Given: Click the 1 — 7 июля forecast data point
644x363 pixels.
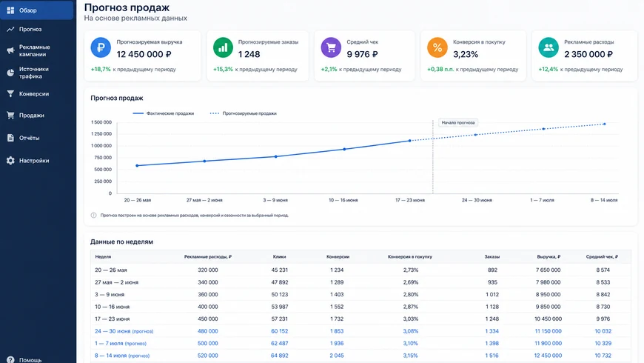Looking at the screenshot, I should 544,129.
